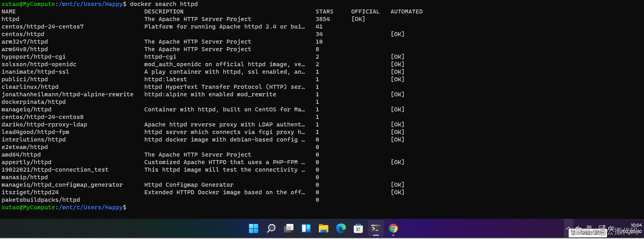Select the first row name 'httpd'
644x239 pixels.
pos(10,19)
